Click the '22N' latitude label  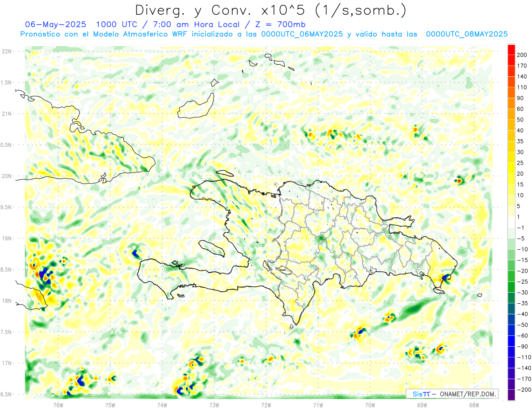(x=7, y=51)
